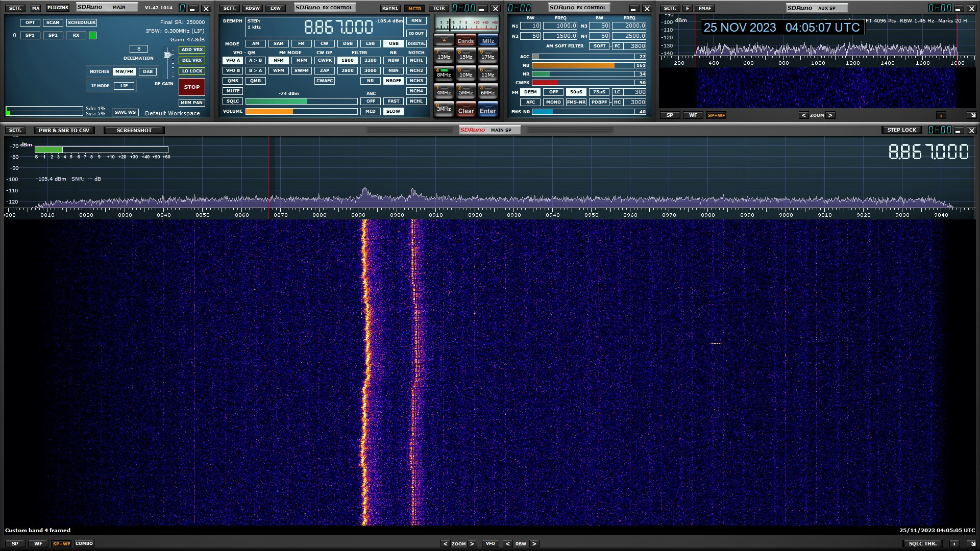Switch Main SP to WF view
The width and height of the screenshot is (980, 551).
pyautogui.click(x=38, y=544)
